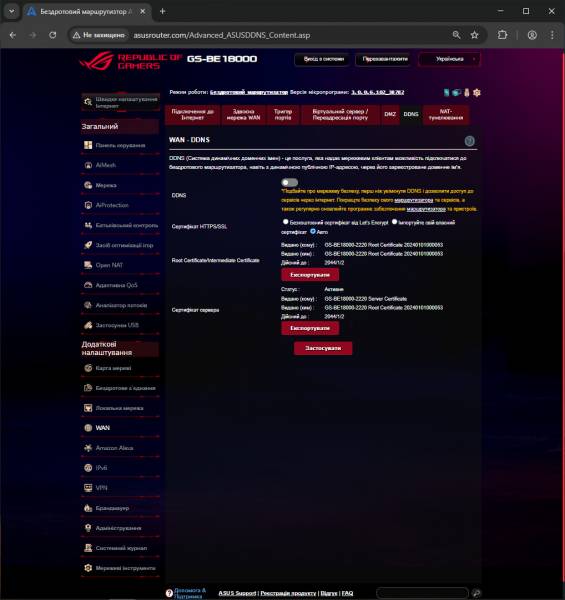Select the WAN sidebar entry
565x600 pixels.
pos(120,428)
